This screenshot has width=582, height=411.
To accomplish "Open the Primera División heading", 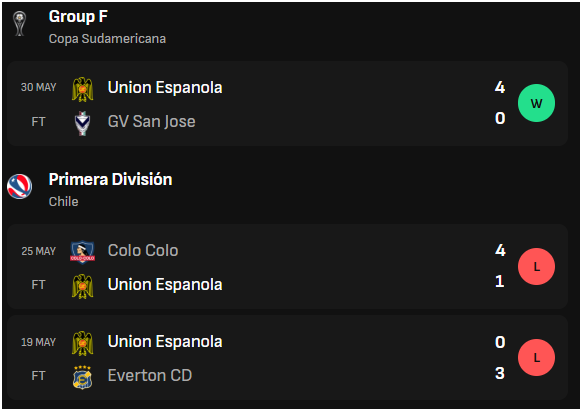I will tap(111, 179).
